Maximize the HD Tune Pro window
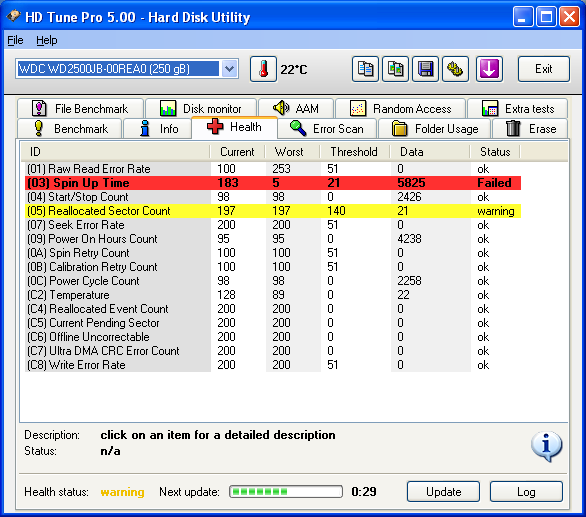Screen dimensions: 586x517 click(546, 16)
